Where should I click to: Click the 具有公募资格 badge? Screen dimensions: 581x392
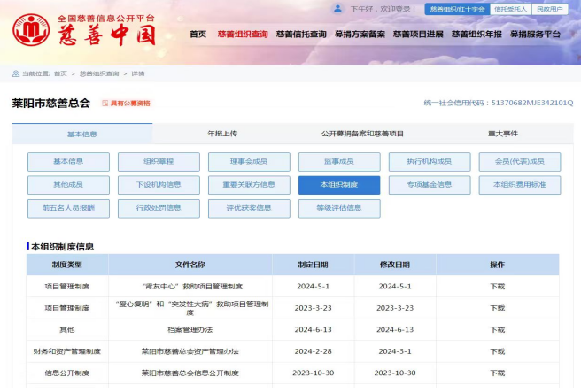[x=126, y=104]
